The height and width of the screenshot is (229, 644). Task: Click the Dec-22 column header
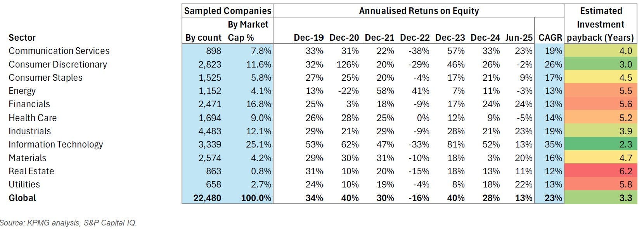click(415, 38)
